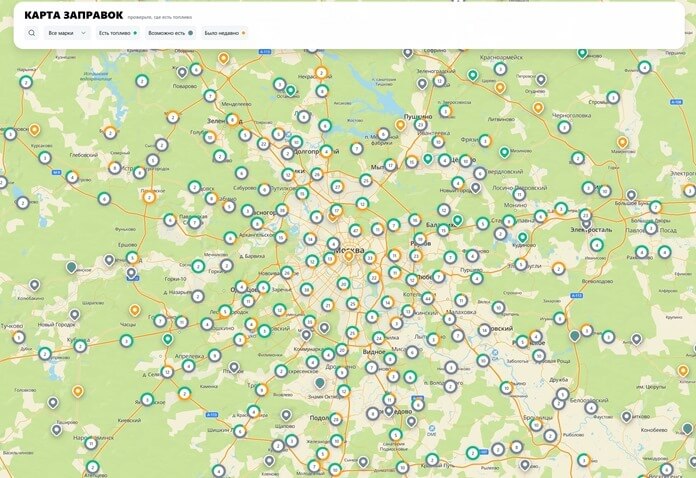Open the cluster marker numbered 33
Screen dimensions: 696x478
369,257
